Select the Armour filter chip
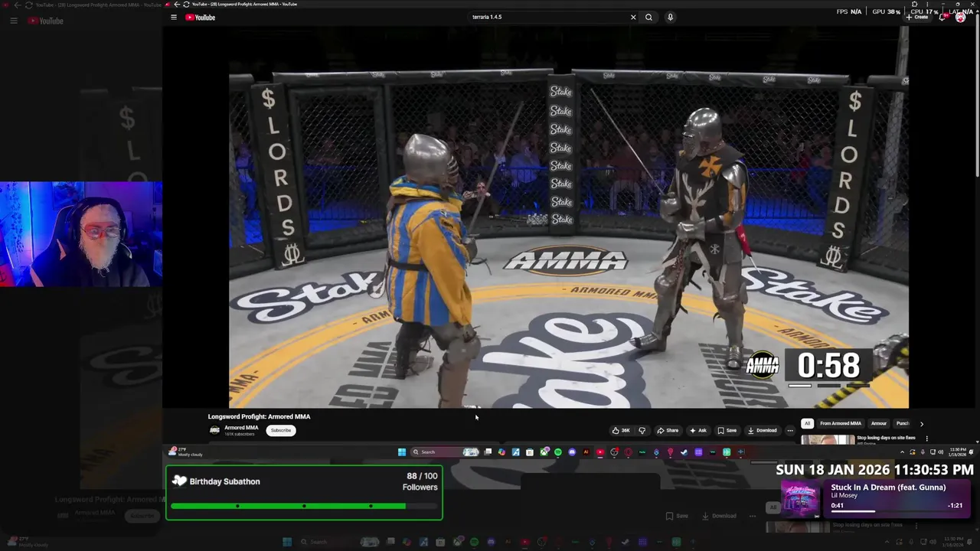The image size is (980, 551). point(879,423)
